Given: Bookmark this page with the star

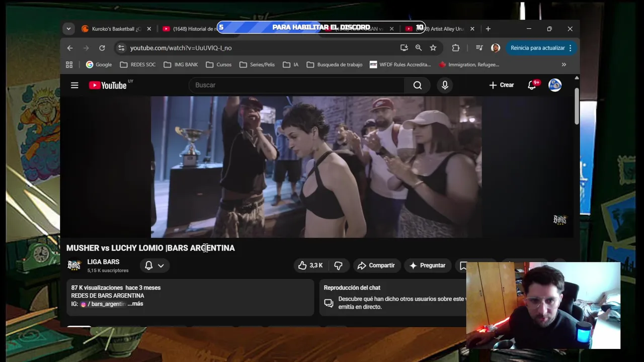Looking at the screenshot, I should [x=433, y=48].
